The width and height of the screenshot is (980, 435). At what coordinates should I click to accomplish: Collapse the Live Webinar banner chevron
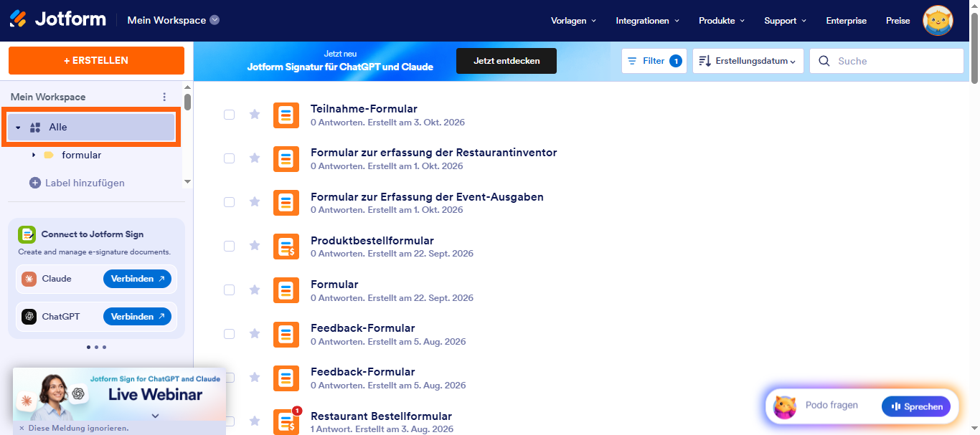(x=155, y=416)
